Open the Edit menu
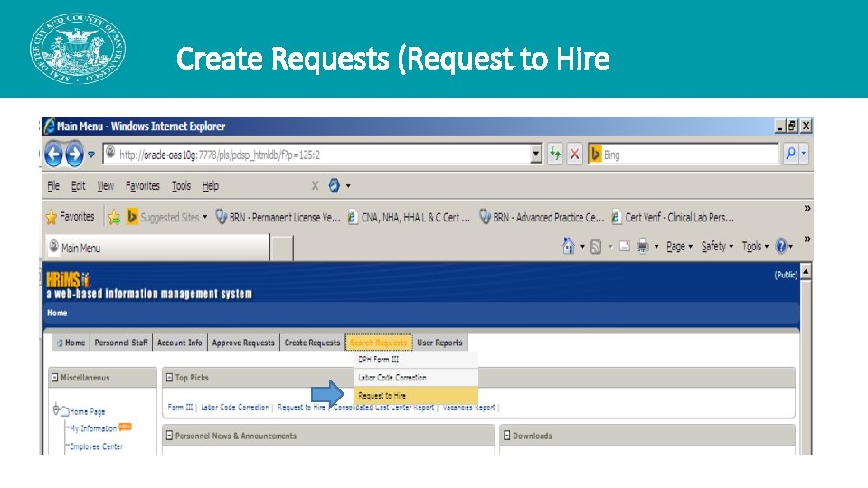The image size is (868, 488). point(78,186)
